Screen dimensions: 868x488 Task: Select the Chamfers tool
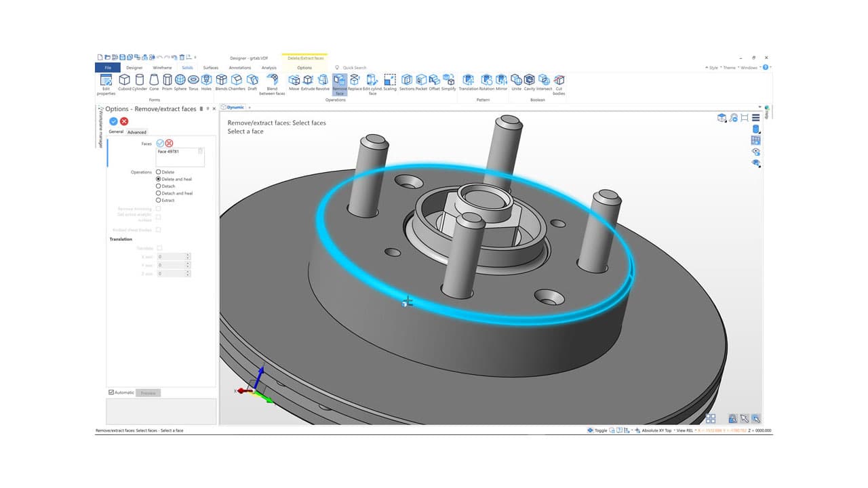237,81
